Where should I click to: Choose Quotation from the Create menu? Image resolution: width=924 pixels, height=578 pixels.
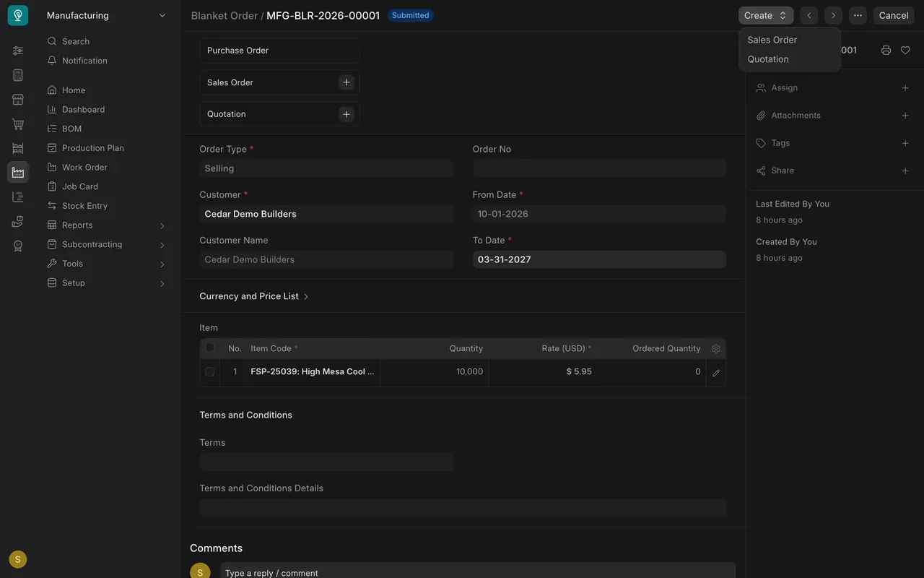click(790, 59)
